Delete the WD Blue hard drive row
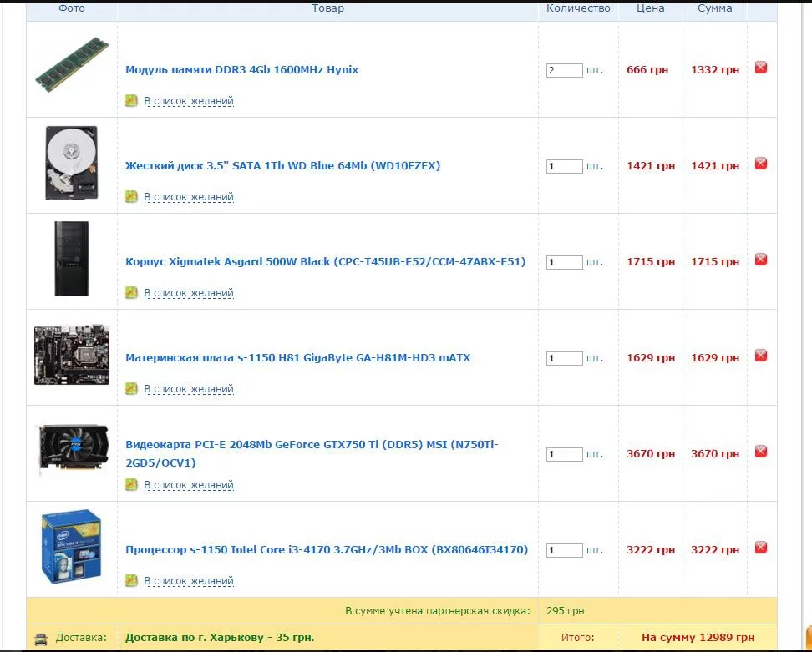Screen dimensions: 812x652 [x=761, y=164]
